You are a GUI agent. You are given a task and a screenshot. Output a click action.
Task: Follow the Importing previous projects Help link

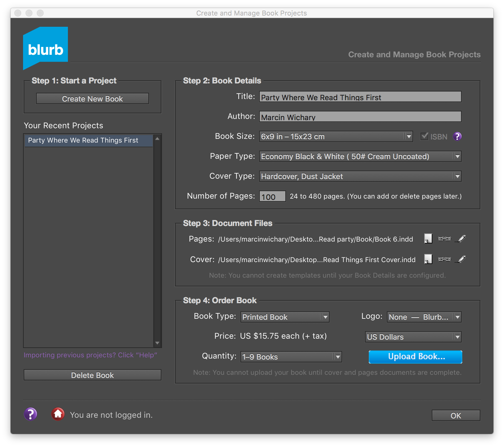[90, 355]
